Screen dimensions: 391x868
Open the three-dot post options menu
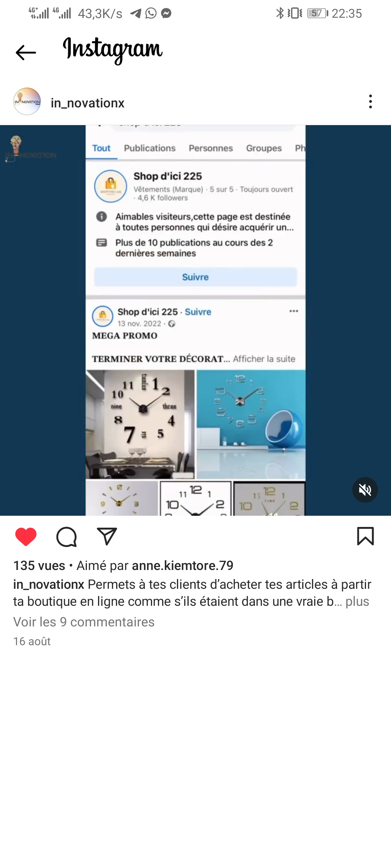pyautogui.click(x=370, y=102)
